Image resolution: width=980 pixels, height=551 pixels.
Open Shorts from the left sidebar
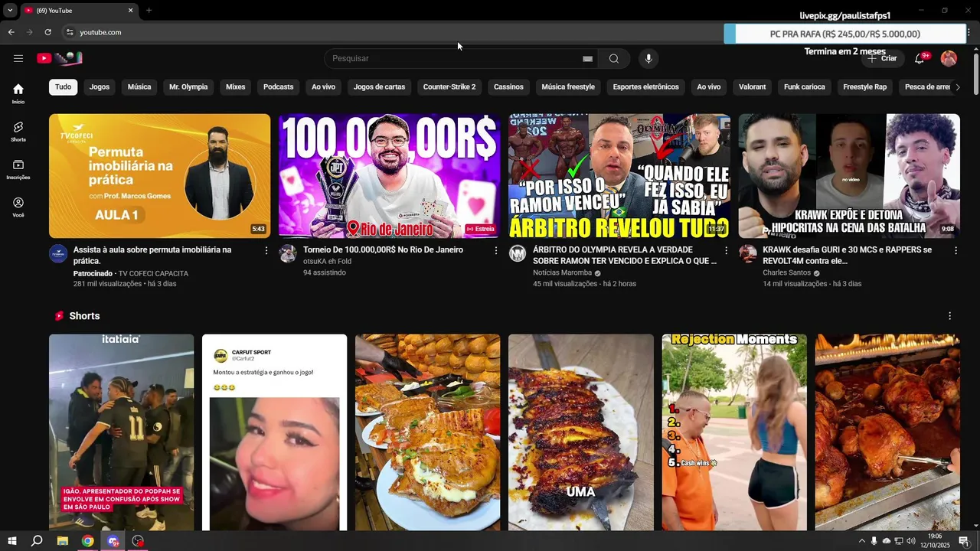coord(18,132)
